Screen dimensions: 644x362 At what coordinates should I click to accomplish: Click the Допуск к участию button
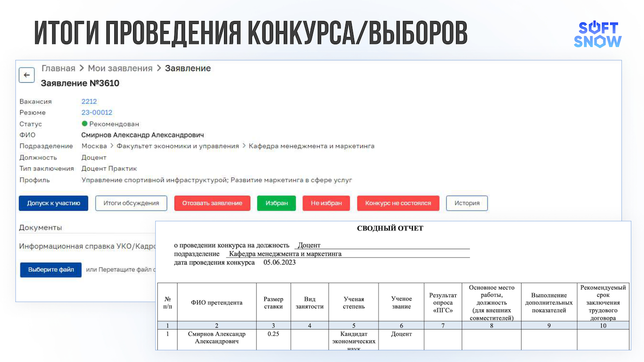[54, 203]
